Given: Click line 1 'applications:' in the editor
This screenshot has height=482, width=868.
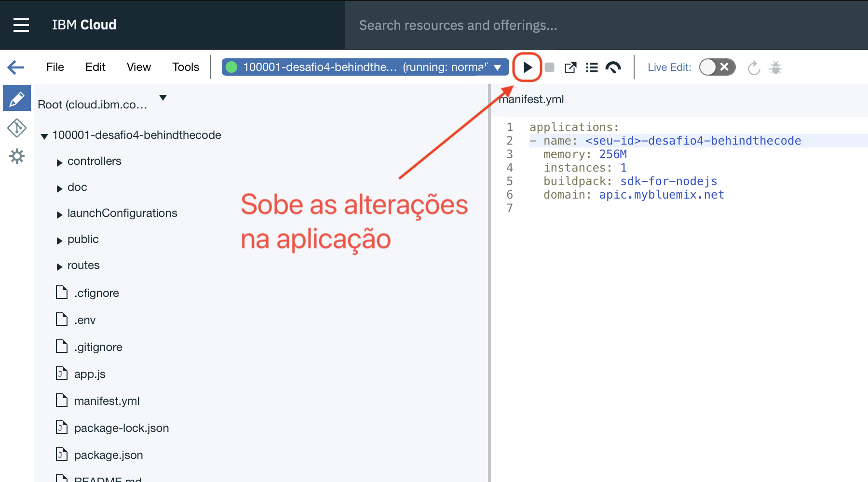Looking at the screenshot, I should (574, 127).
